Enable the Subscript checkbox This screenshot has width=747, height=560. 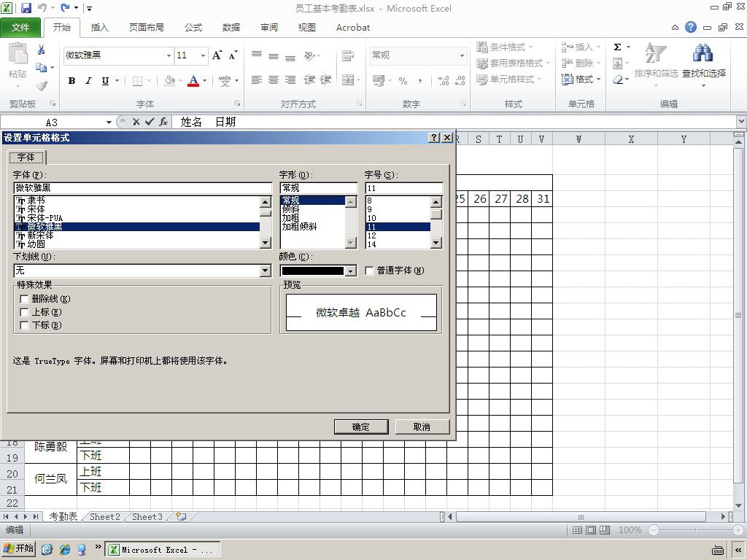pos(24,325)
